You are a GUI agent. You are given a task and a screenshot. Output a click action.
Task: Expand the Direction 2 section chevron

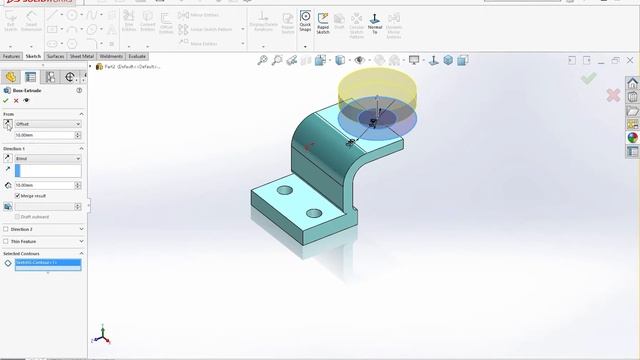coord(81,229)
